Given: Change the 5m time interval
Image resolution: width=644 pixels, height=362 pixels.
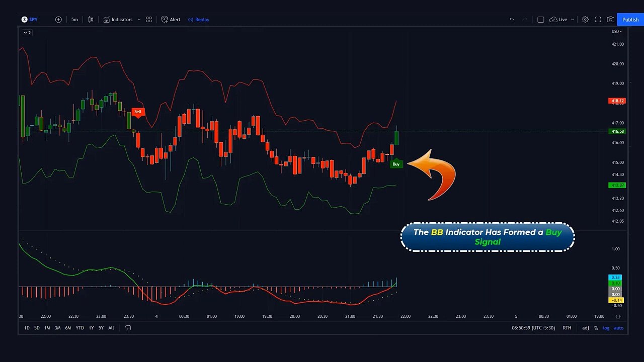Looking at the screenshot, I should (x=74, y=20).
